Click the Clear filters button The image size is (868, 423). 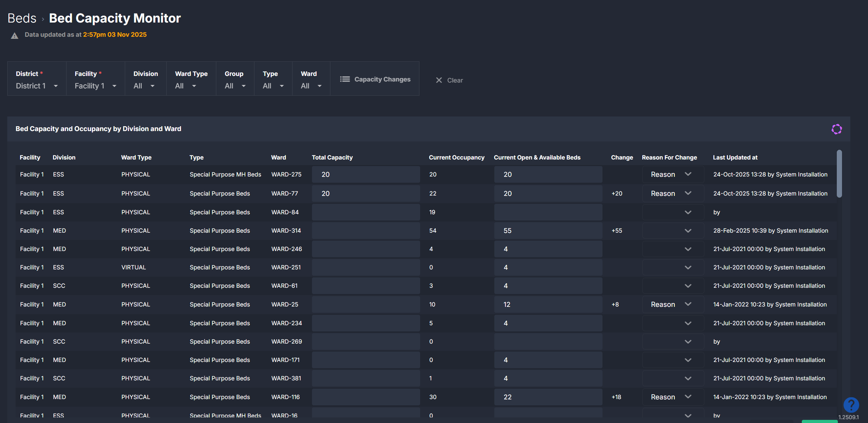454,80
